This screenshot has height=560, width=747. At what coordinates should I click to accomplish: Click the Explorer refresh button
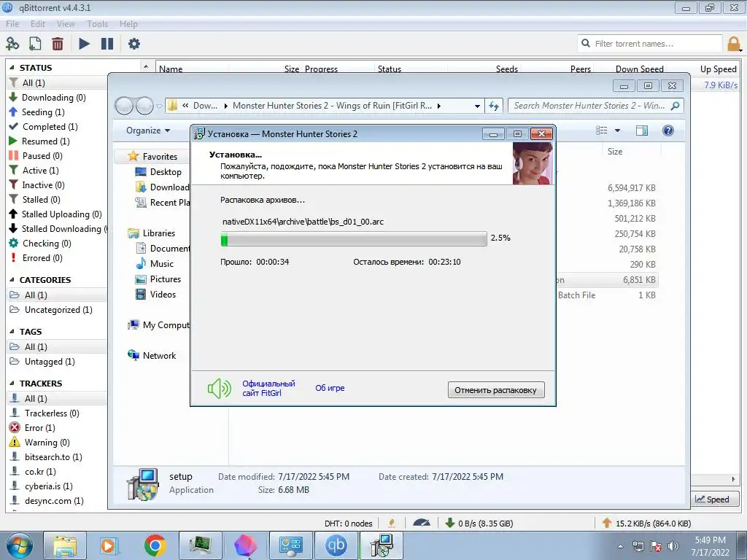[494, 106]
